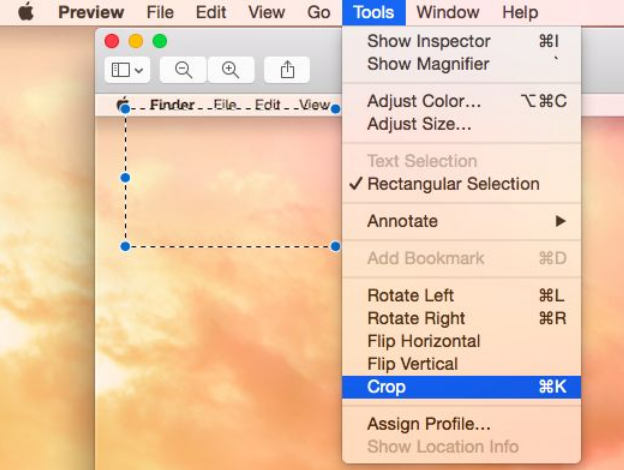Open the Edit menu

pos(211,12)
